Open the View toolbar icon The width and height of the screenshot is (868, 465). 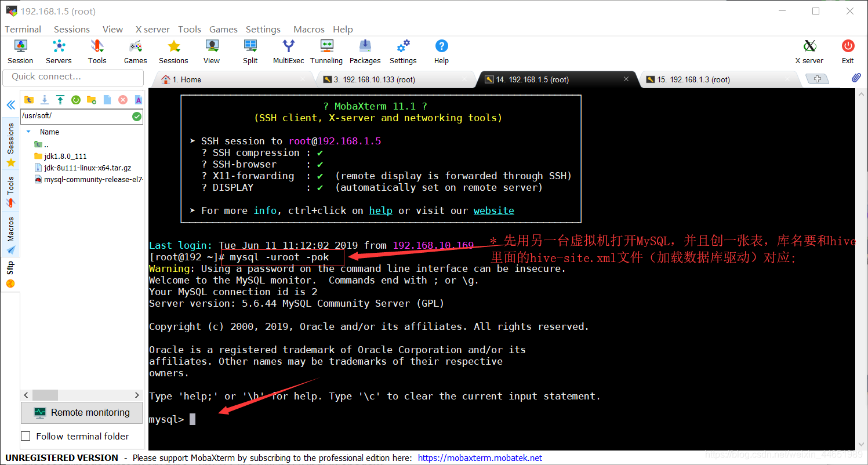click(212, 51)
